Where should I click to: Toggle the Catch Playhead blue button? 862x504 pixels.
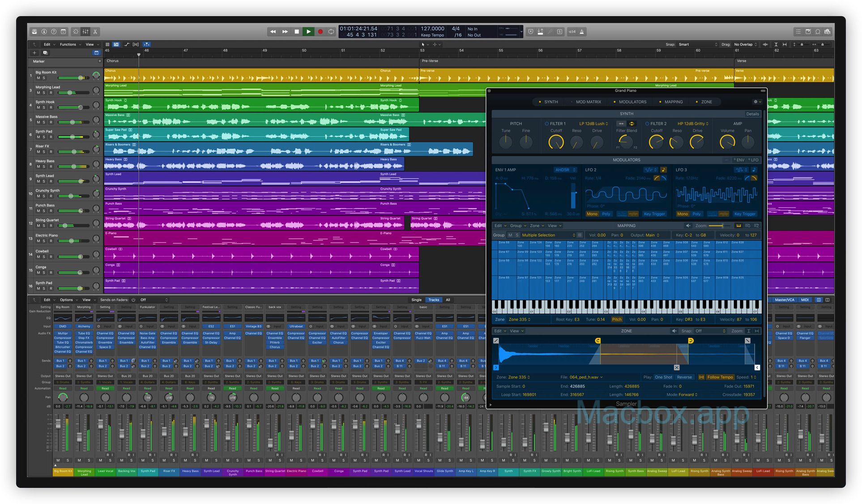[x=146, y=44]
